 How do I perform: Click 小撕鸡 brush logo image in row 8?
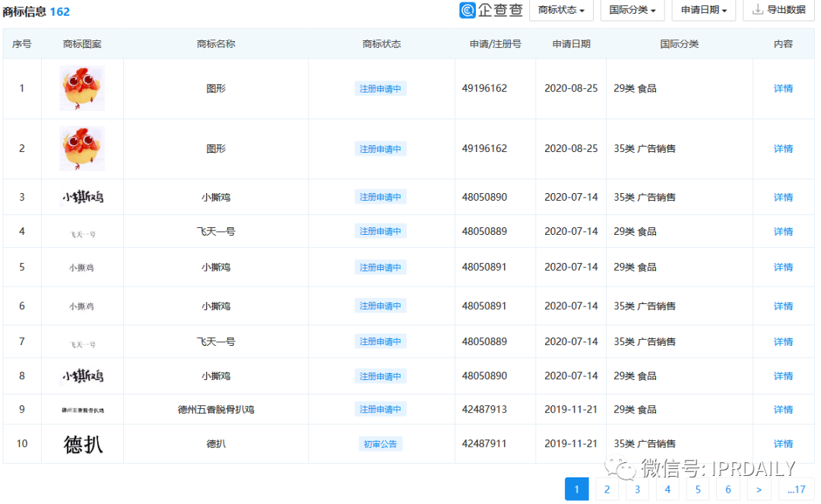pyautogui.click(x=83, y=376)
